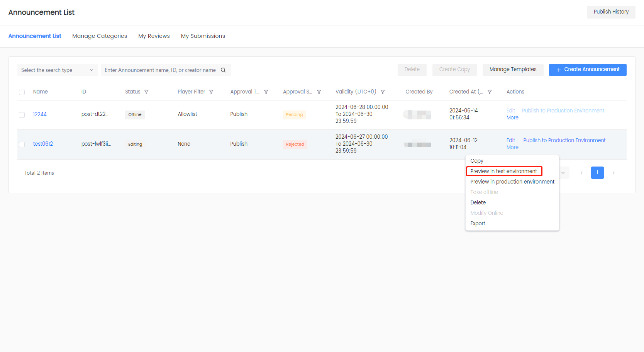The image size is (644, 352).
Task: Toggle the select-all header checkbox
Action: pos(22,92)
